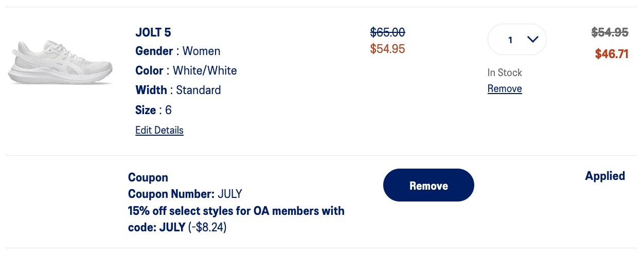Remove the JOLT 5 item from cart
The height and width of the screenshot is (256, 644).
tap(505, 89)
